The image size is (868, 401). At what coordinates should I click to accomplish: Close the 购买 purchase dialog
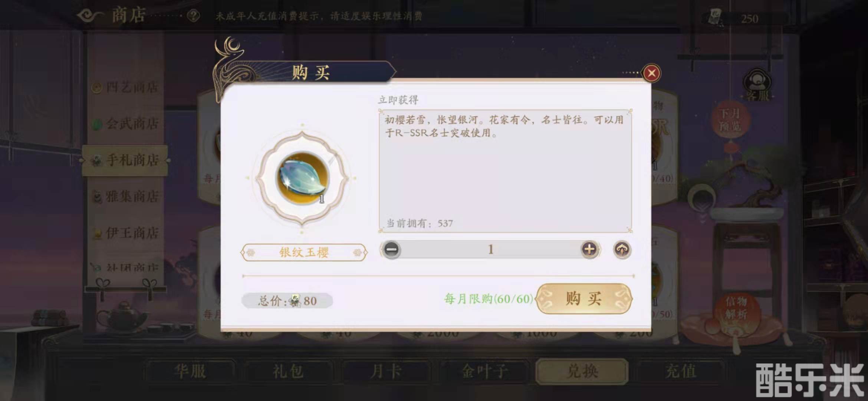pos(652,73)
